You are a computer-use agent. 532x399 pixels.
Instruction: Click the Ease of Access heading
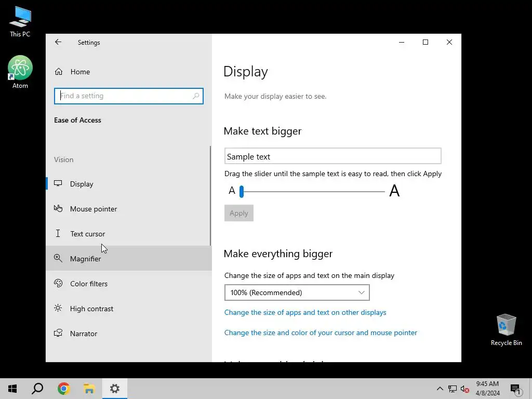(x=77, y=120)
